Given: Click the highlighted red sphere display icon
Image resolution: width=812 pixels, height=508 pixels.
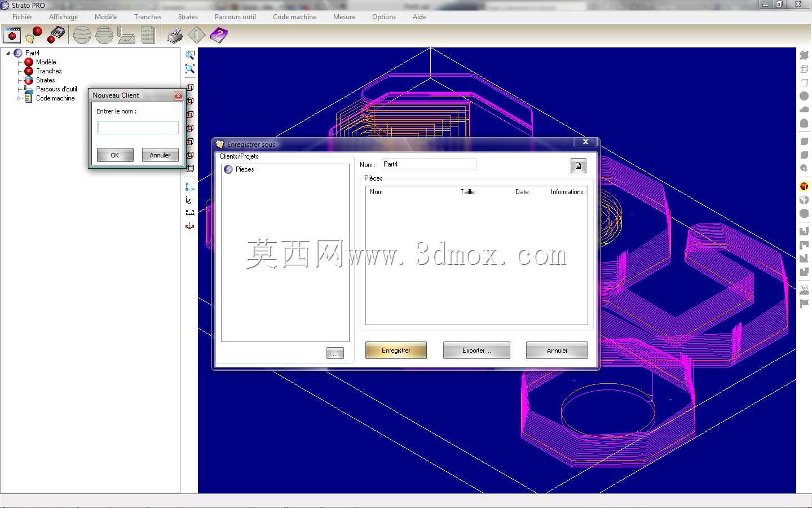Looking at the screenshot, I should click(x=804, y=186).
